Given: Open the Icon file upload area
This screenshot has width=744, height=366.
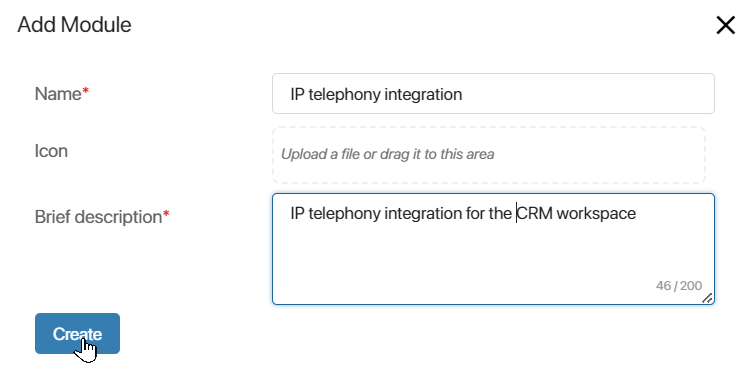Looking at the screenshot, I should pyautogui.click(x=489, y=155).
